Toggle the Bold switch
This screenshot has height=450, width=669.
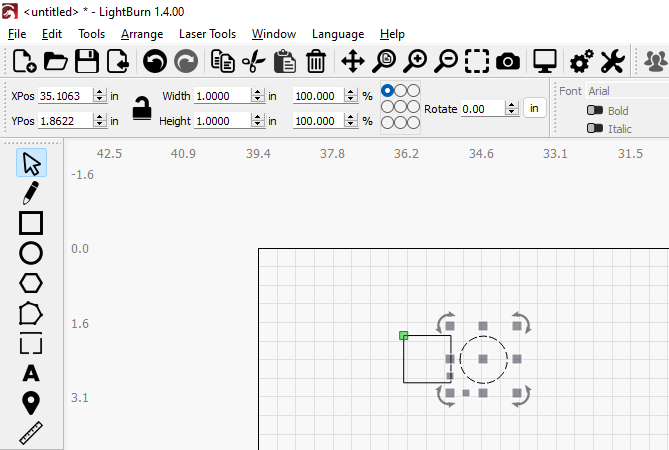pyautogui.click(x=595, y=110)
